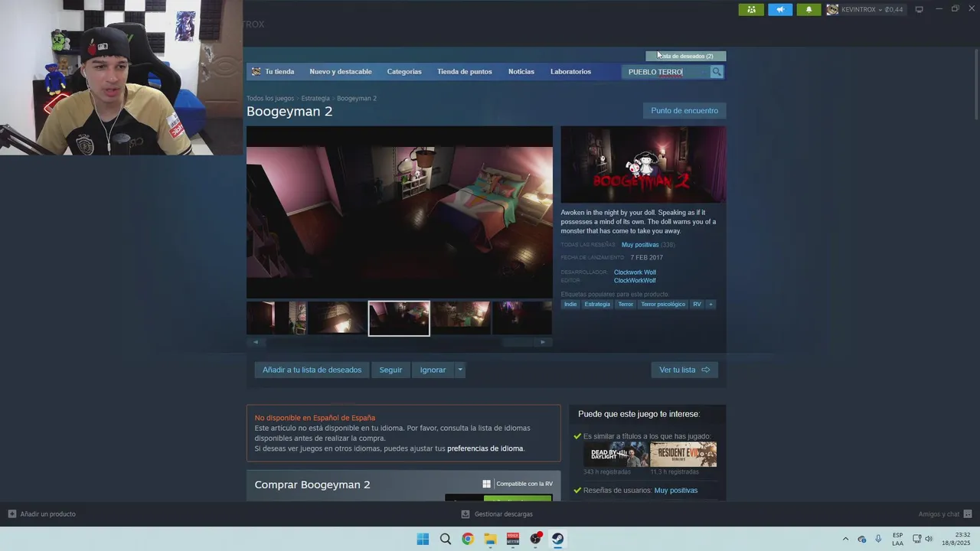Open Dead by Daylight similar game
The height and width of the screenshot is (551, 980).
(616, 455)
